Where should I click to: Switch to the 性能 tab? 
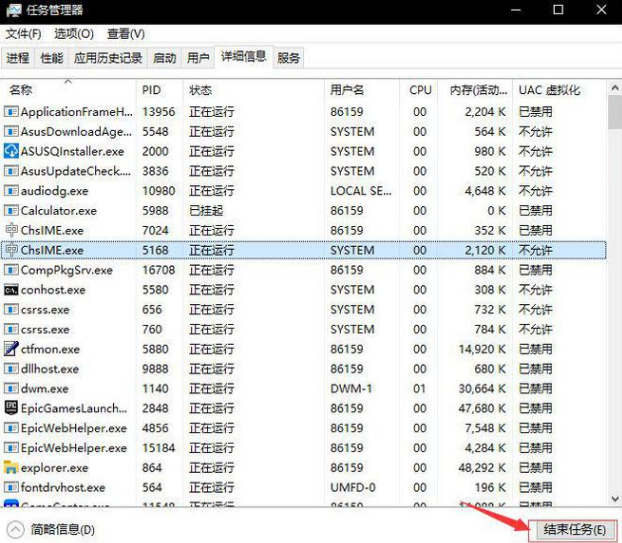click(x=52, y=58)
